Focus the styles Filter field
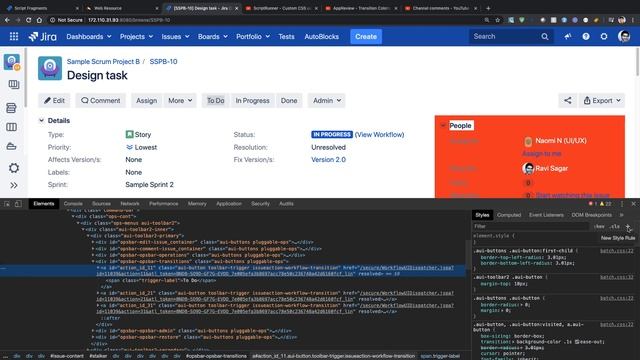 pos(531,227)
